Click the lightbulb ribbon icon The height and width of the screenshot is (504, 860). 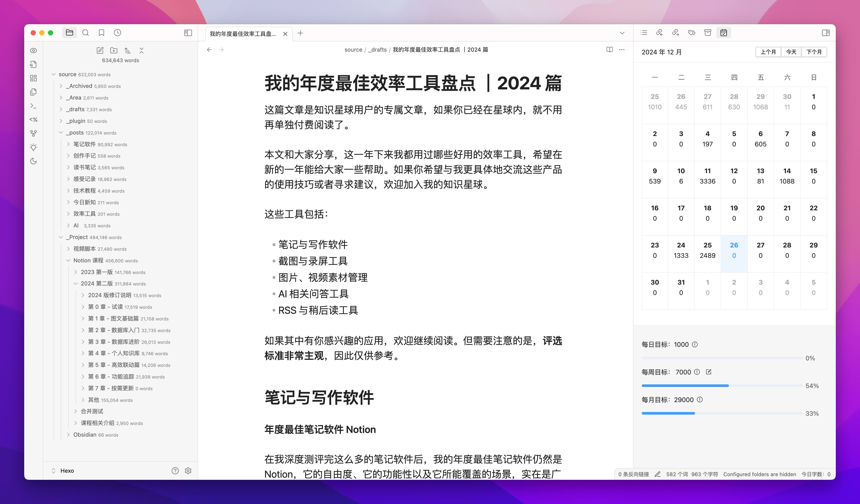tap(33, 147)
